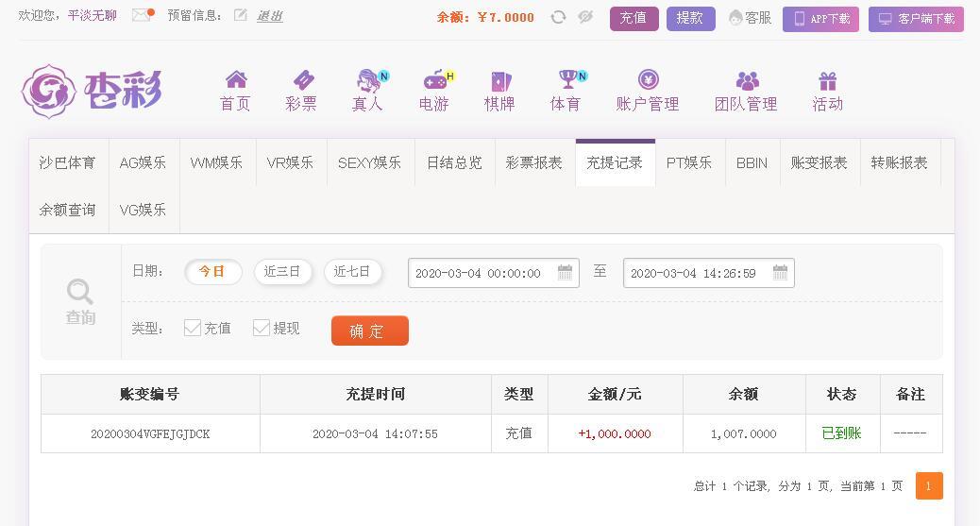Click status 已到账

pyautogui.click(x=841, y=433)
